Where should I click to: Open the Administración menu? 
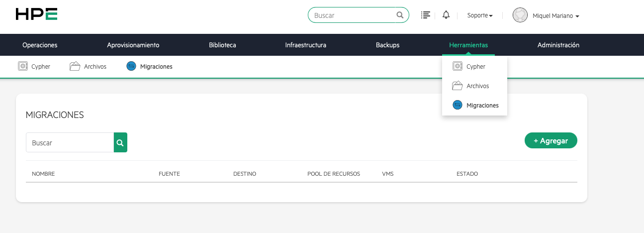tap(558, 45)
